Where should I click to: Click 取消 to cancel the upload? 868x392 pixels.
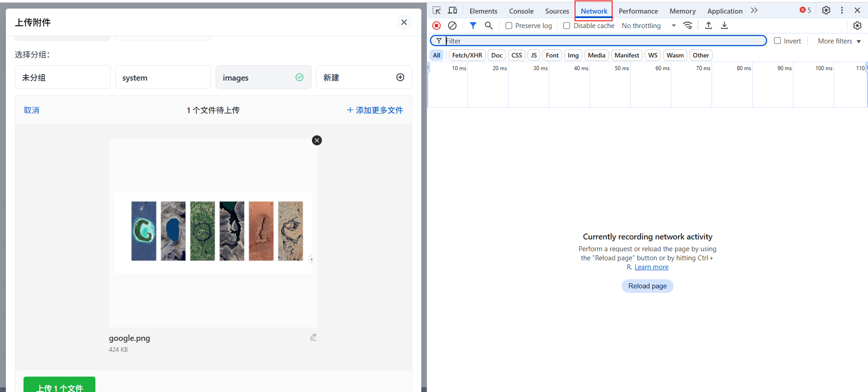click(32, 110)
